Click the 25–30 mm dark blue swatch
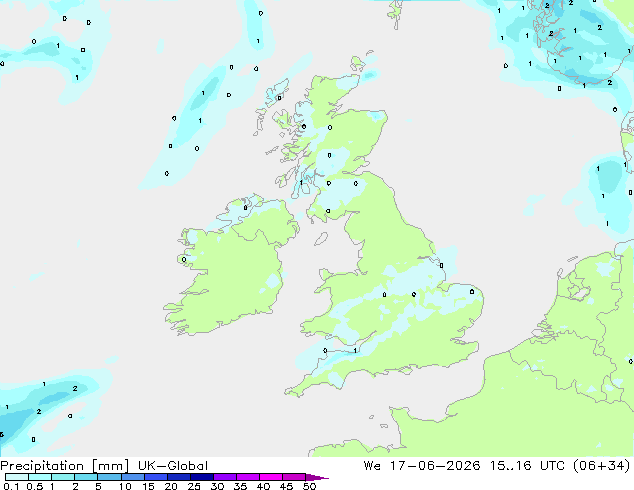 point(201,477)
